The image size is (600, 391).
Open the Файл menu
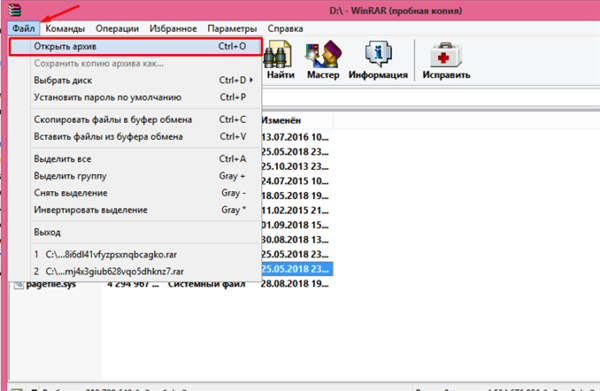tap(23, 29)
